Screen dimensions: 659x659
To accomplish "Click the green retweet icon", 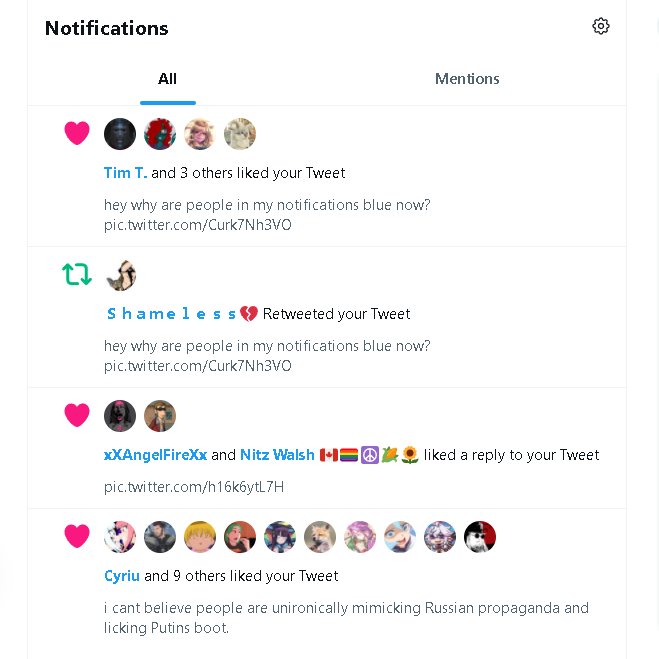I will 77,274.
